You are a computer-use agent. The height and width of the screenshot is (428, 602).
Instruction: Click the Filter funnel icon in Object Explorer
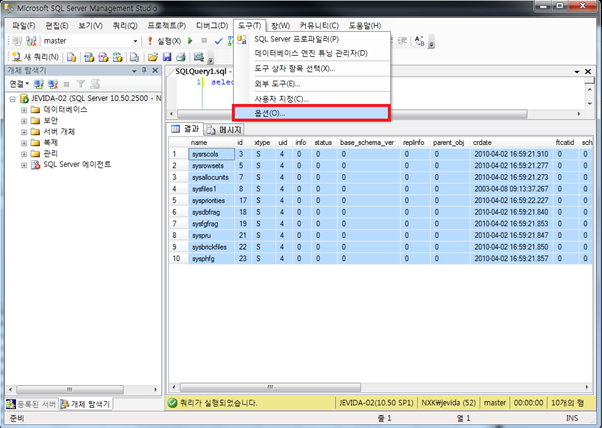pyautogui.click(x=81, y=84)
